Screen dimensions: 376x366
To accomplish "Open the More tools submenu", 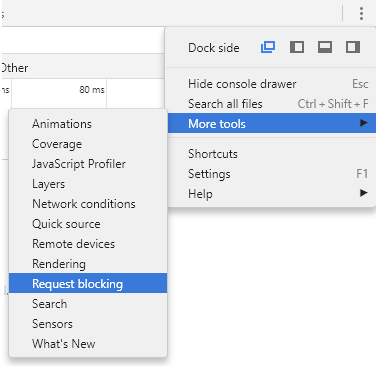I will [x=272, y=124].
